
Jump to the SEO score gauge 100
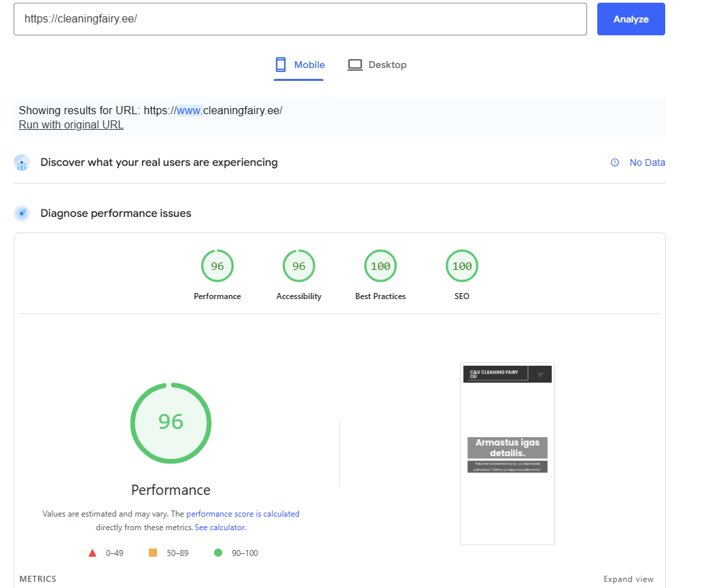pyautogui.click(x=462, y=266)
